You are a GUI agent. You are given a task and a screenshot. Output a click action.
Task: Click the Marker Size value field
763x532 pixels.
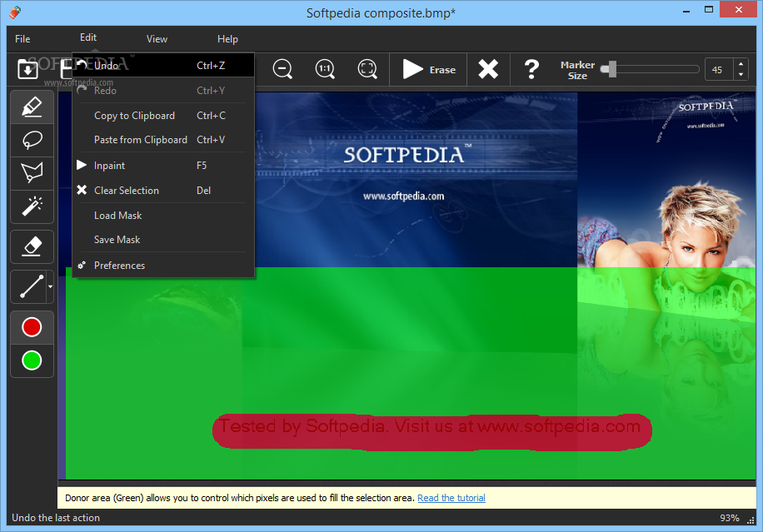719,70
